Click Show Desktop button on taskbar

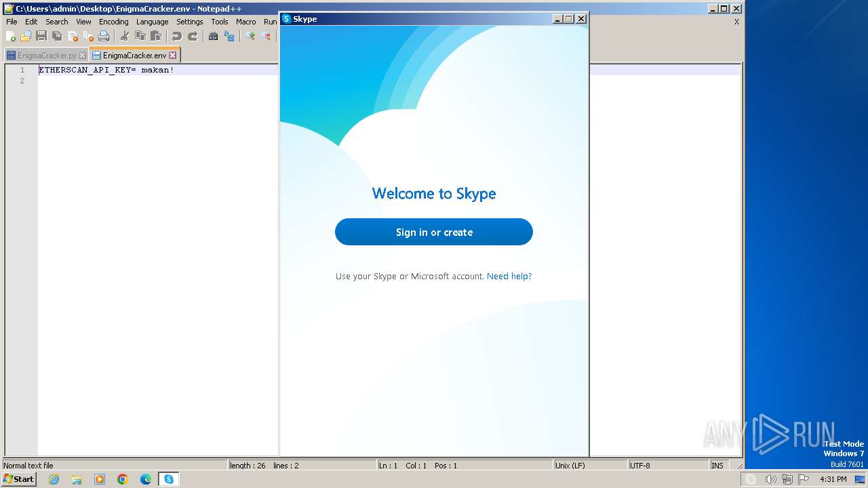click(x=861, y=479)
